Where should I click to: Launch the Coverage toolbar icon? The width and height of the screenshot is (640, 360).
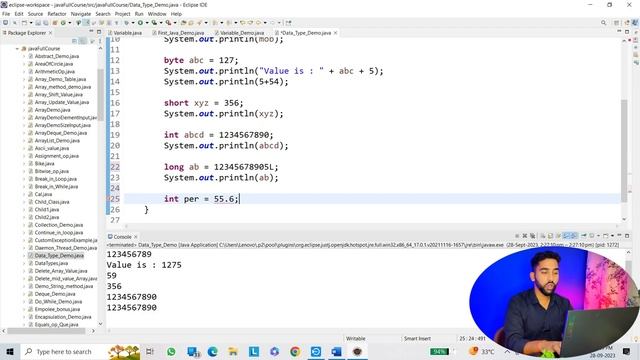click(x=154, y=23)
